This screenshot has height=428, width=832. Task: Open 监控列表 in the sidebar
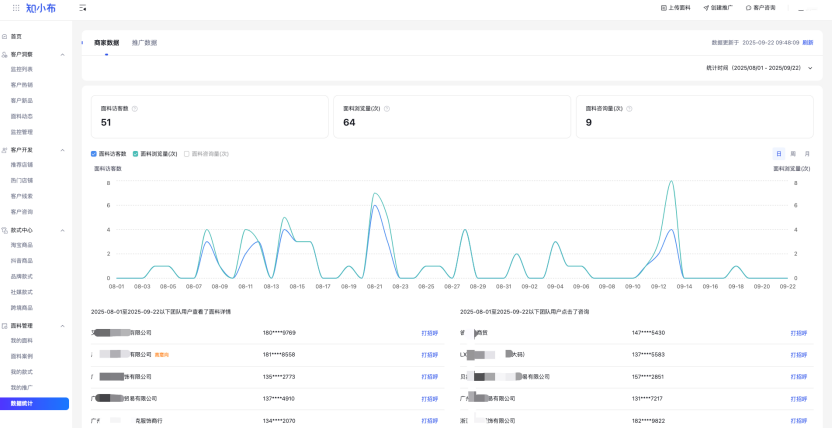point(22,69)
